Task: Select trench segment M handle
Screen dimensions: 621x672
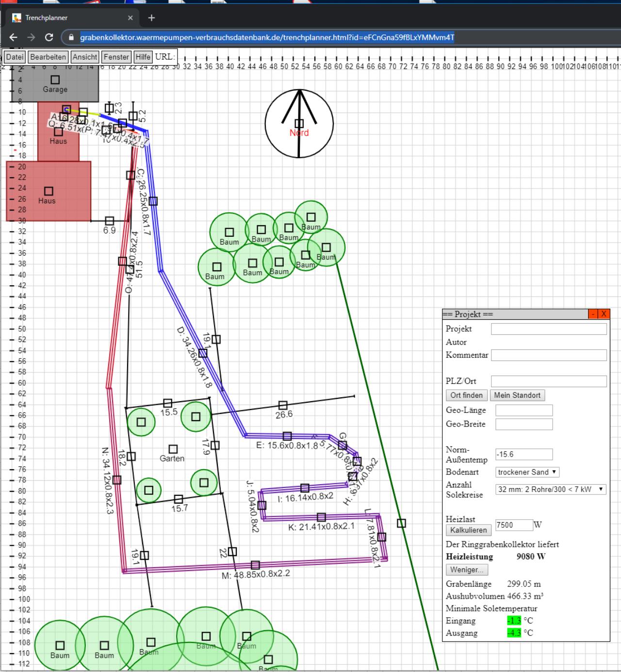Action: click(255, 565)
